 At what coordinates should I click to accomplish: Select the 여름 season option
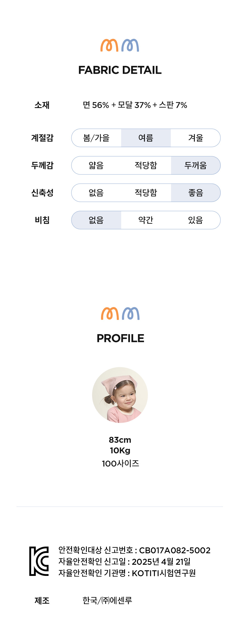[146, 138]
